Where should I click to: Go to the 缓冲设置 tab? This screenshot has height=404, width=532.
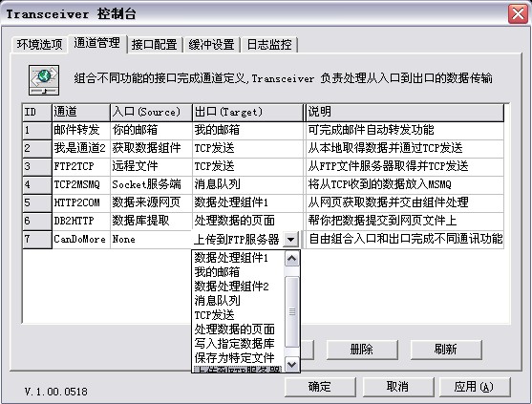tap(212, 45)
